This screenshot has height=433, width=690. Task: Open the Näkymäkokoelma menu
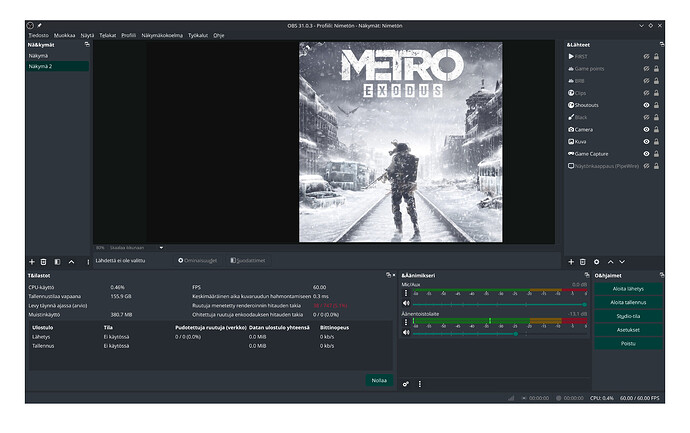tap(162, 35)
